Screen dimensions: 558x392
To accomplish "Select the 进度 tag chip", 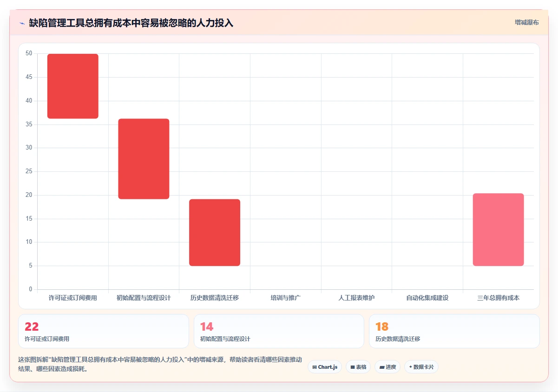I will click(387, 367).
